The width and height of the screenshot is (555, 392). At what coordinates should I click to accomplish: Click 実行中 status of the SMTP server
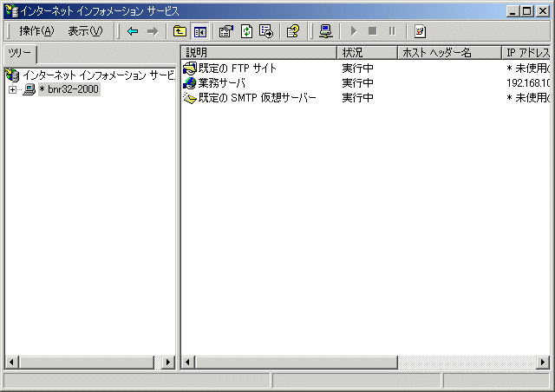click(357, 98)
